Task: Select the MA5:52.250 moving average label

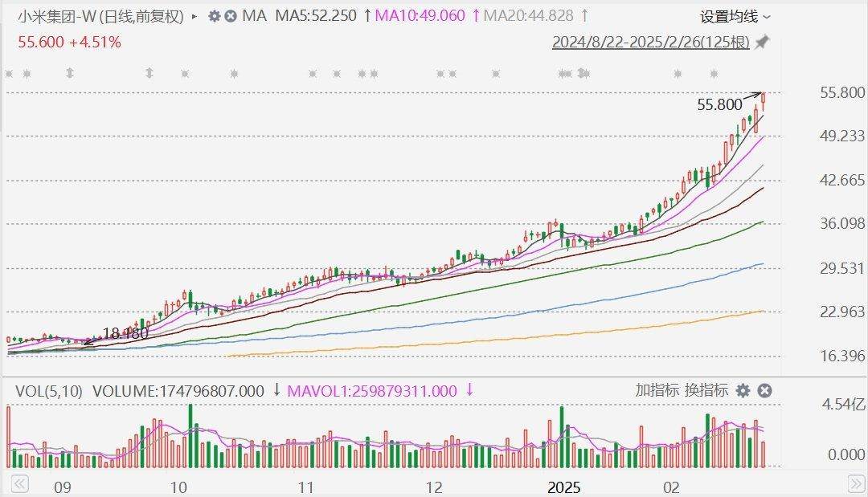Action: click(315, 16)
